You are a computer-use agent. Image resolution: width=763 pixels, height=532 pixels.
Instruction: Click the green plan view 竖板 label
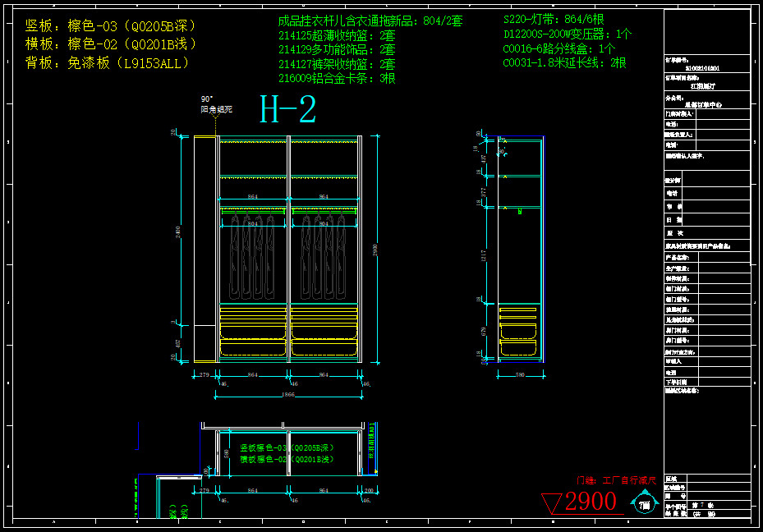(287, 448)
